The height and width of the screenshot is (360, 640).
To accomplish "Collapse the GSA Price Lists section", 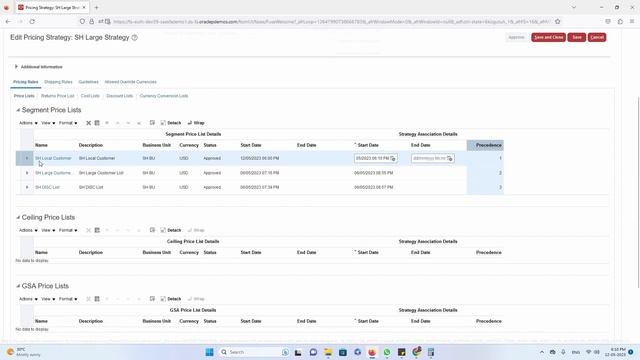I will (18, 286).
